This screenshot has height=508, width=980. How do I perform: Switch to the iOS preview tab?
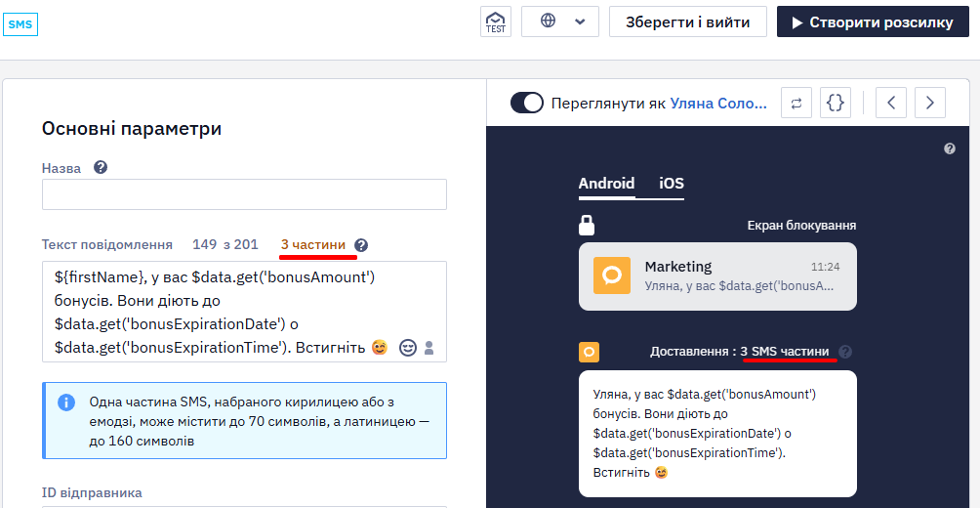(672, 184)
